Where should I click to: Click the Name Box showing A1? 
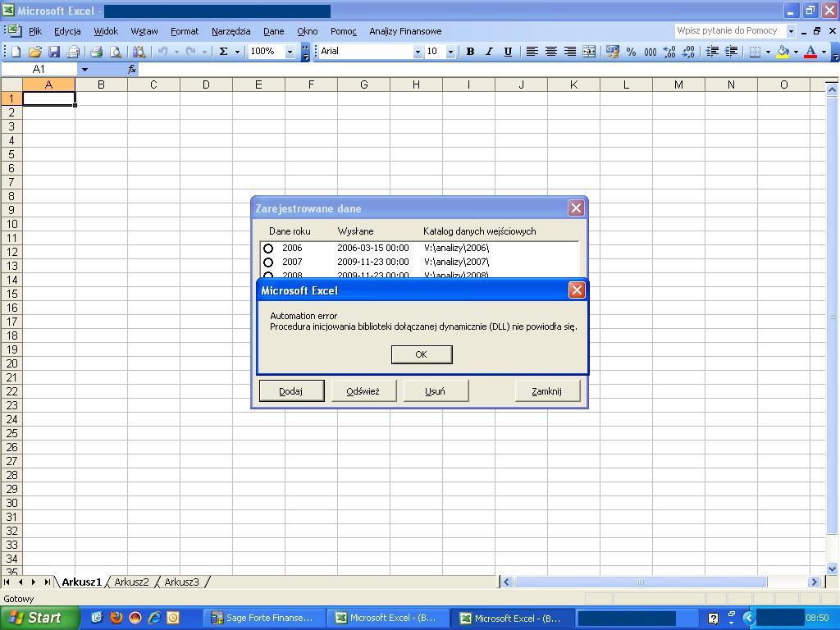point(39,69)
